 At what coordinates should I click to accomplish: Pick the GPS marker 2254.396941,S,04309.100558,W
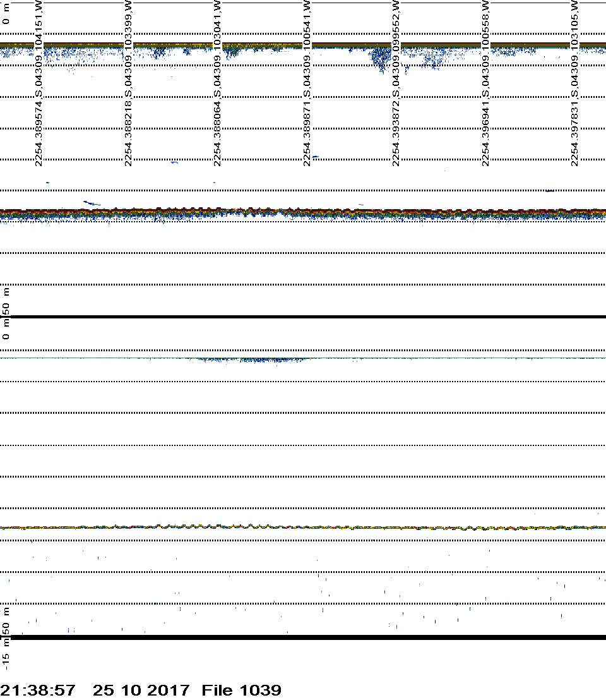pos(485,83)
